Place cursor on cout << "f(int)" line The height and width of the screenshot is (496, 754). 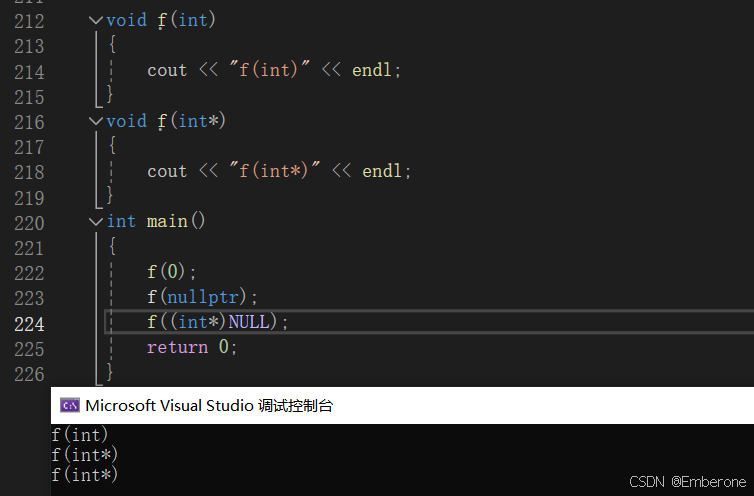coord(274,70)
